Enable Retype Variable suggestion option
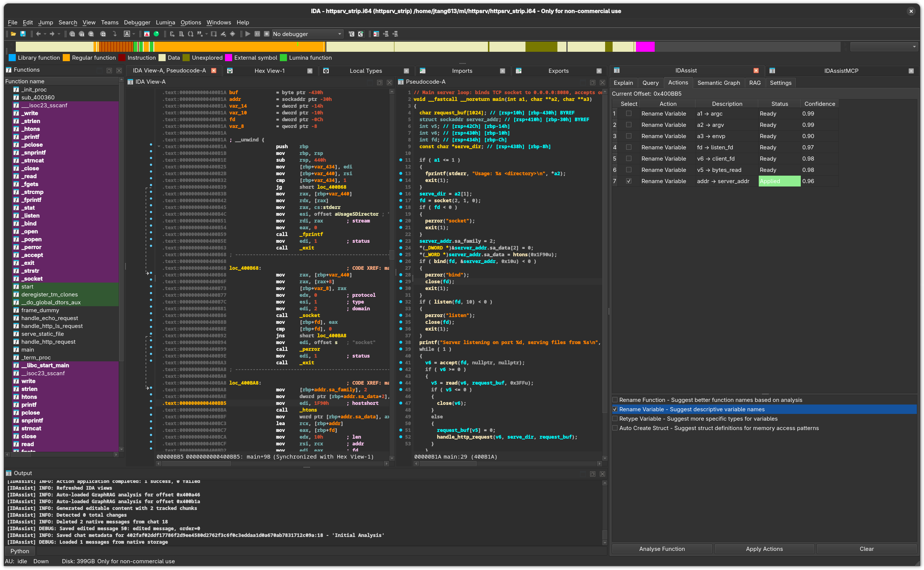The image size is (924, 570). pos(615,418)
